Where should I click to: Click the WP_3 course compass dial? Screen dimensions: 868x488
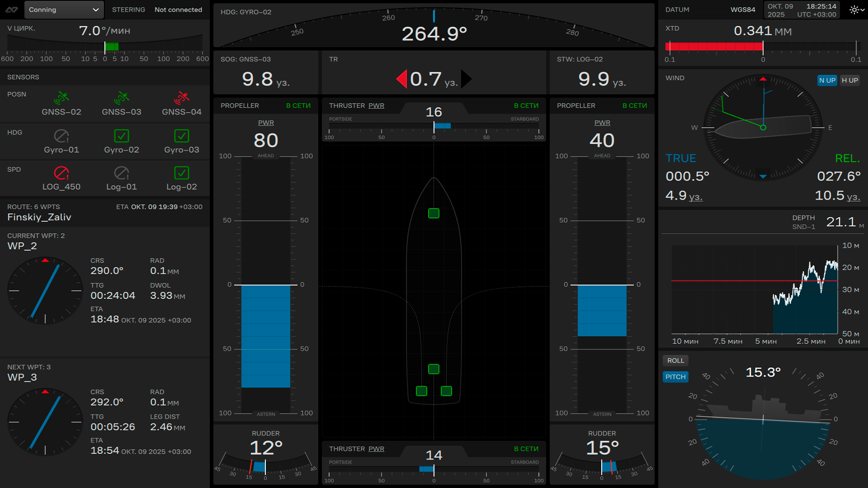click(x=45, y=422)
